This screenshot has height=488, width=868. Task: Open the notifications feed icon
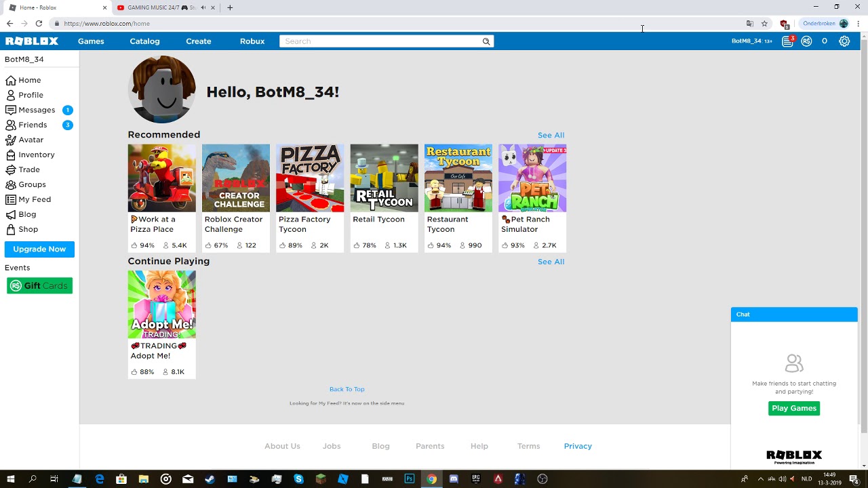pos(787,41)
